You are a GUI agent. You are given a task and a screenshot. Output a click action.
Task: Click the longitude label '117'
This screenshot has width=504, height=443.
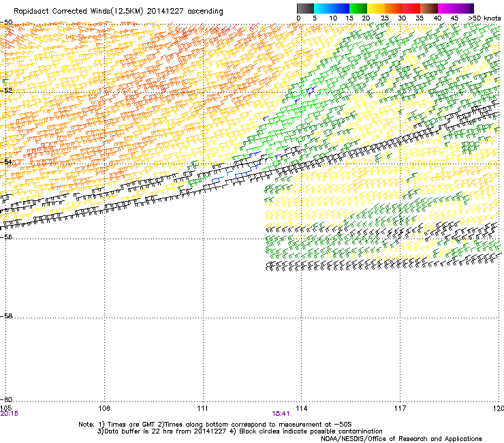pyautogui.click(x=400, y=408)
